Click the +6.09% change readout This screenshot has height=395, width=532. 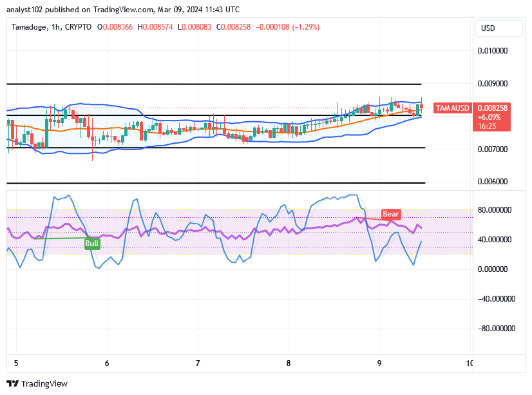(489, 117)
